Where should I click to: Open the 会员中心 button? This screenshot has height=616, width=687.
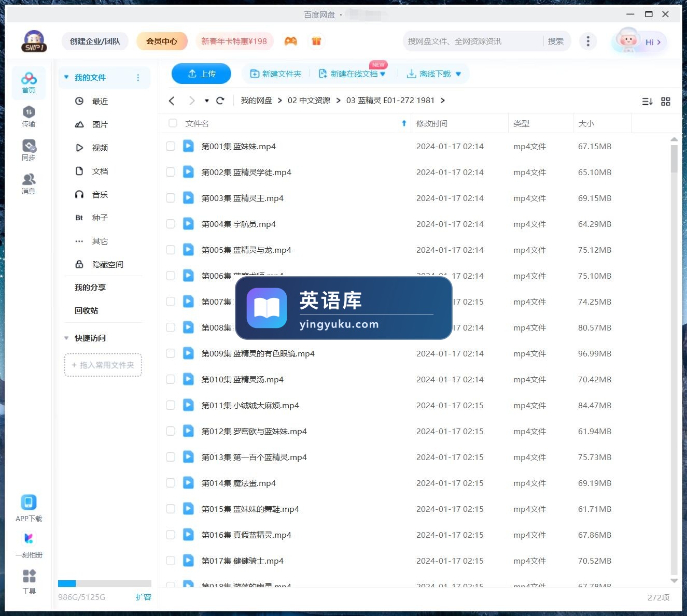tap(162, 41)
